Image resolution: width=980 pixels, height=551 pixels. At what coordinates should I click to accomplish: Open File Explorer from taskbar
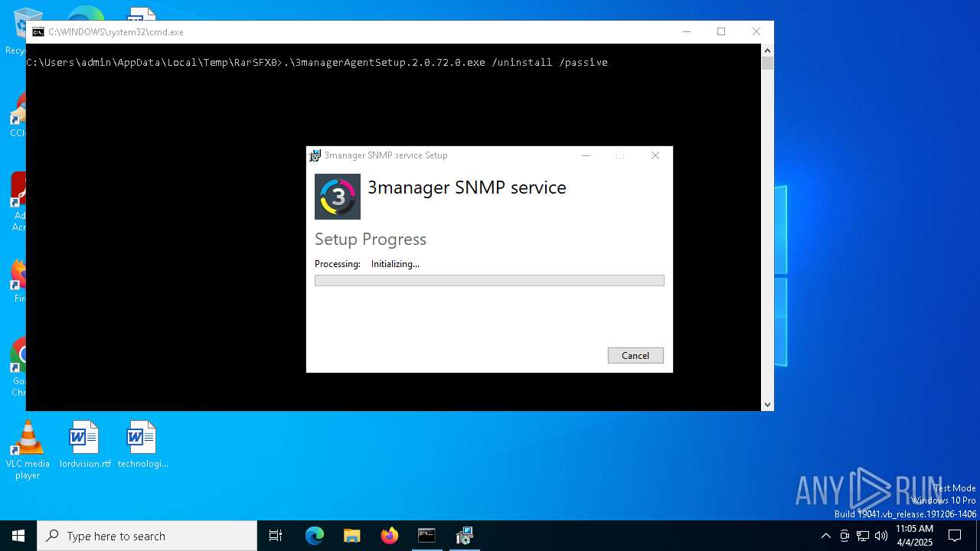(351, 536)
